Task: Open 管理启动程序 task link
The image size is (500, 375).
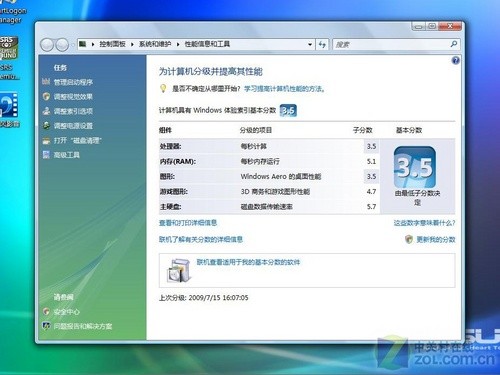Action: click(x=73, y=82)
